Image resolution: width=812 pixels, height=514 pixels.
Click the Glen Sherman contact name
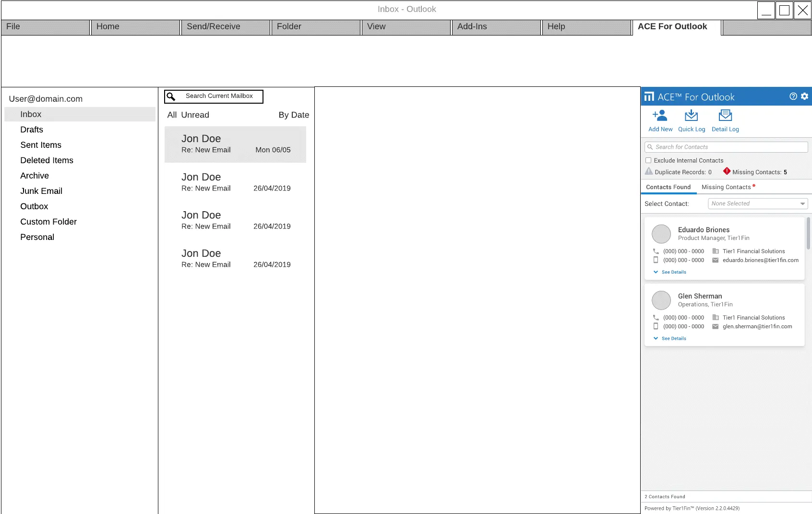coord(700,296)
